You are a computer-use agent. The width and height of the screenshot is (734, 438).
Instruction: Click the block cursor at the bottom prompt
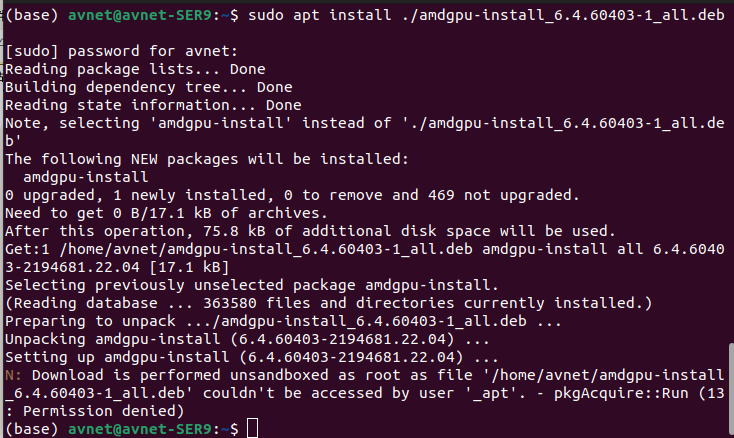pyautogui.click(x=252, y=429)
